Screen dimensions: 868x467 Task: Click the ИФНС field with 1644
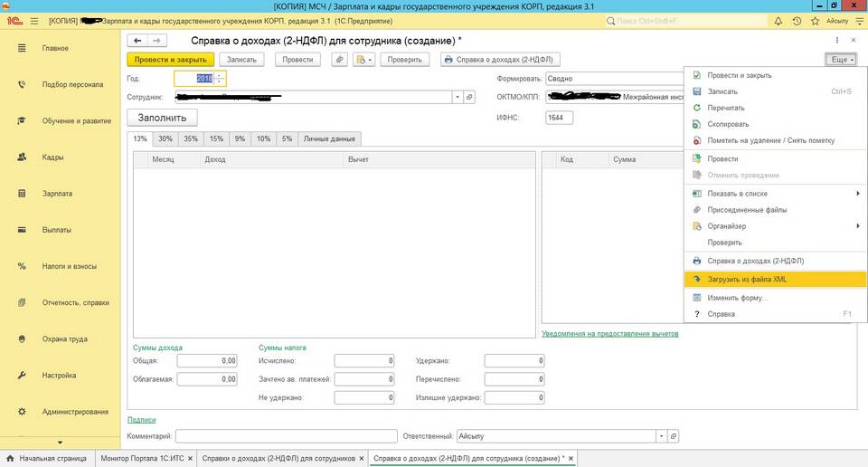coord(559,118)
